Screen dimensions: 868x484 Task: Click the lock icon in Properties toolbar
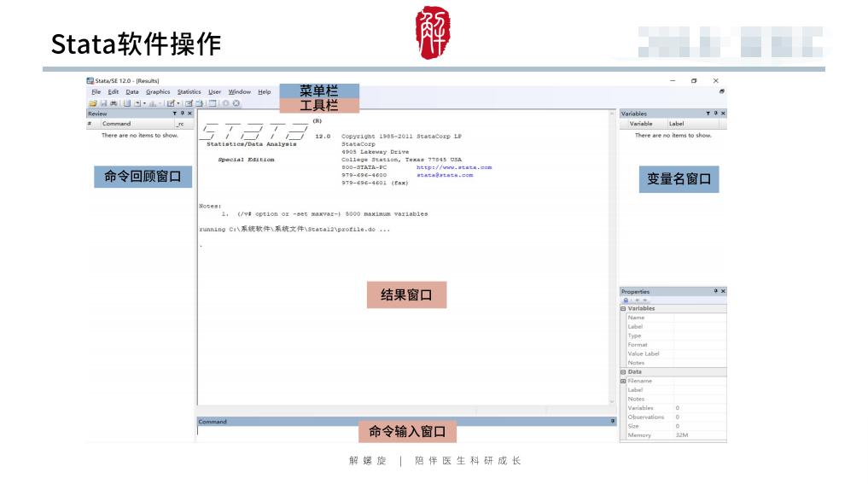[626, 300]
